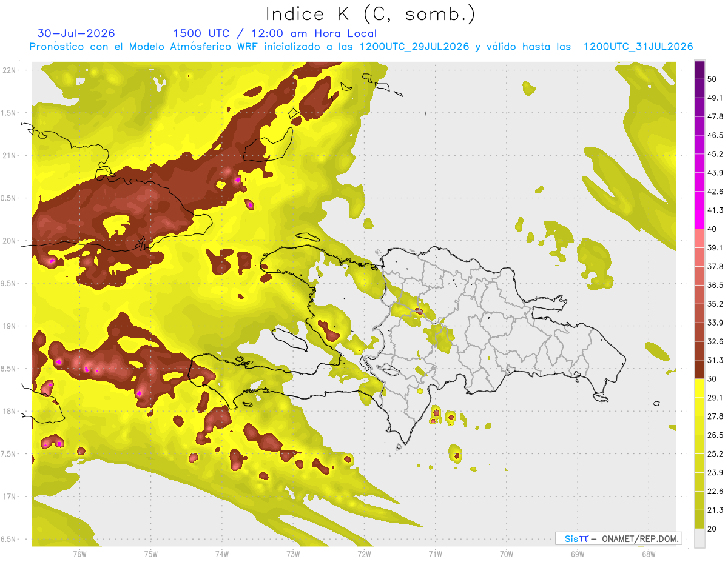Pick the olive swatch between 20 and 21.3
This screenshot has height=562, width=728.
[x=699, y=519]
